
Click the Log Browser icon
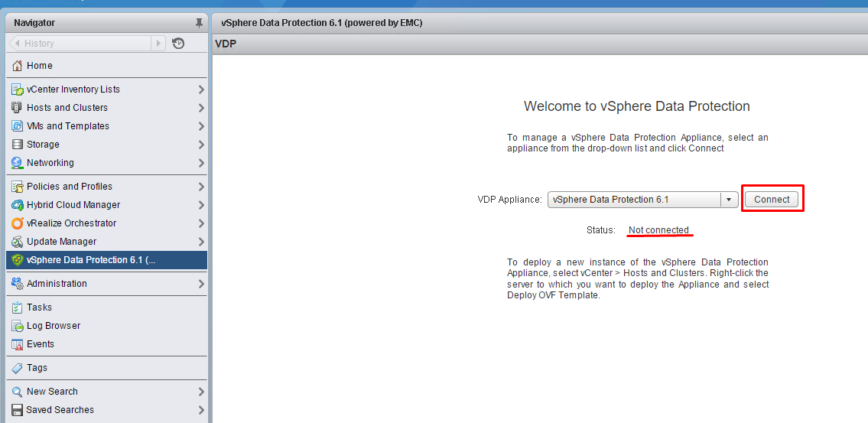click(17, 326)
